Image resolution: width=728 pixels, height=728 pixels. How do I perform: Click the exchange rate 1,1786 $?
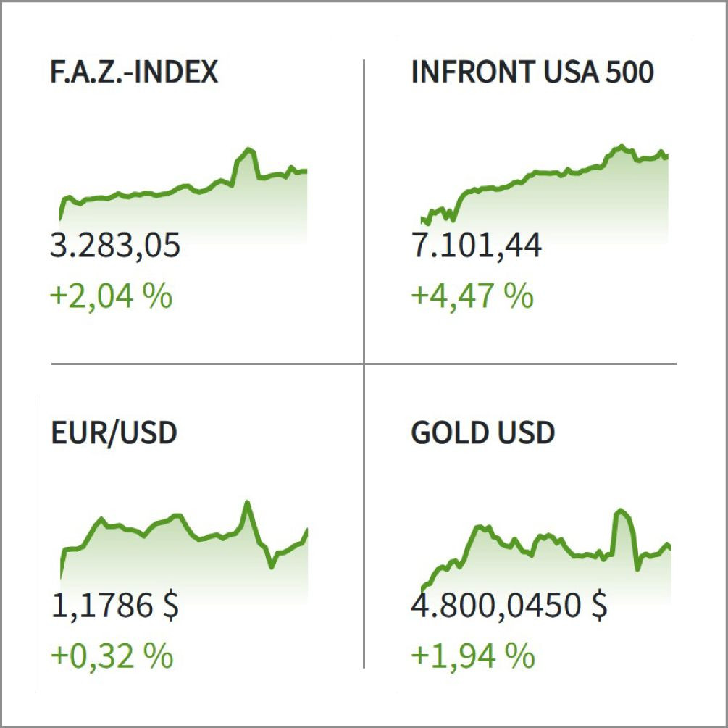coord(115,606)
